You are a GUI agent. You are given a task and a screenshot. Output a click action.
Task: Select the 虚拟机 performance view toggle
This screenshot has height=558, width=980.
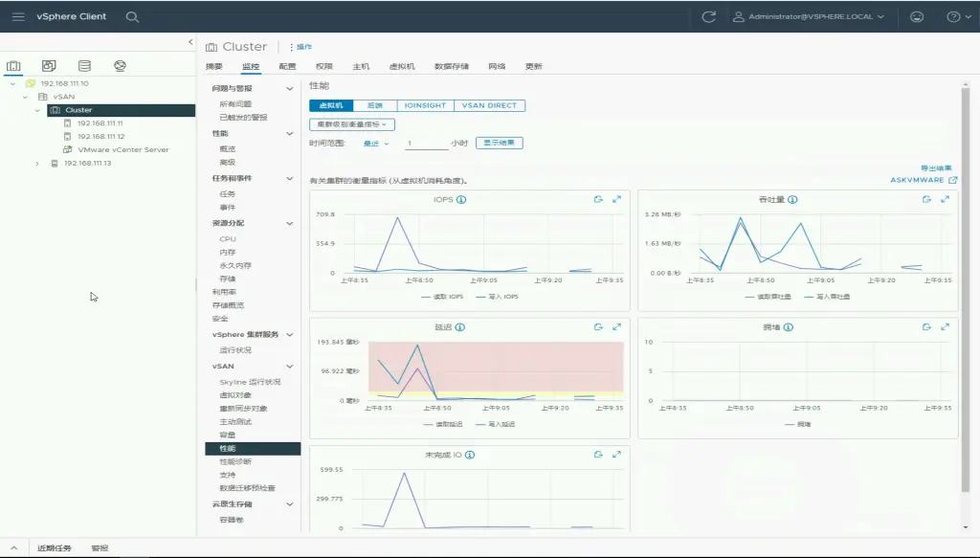pyautogui.click(x=331, y=105)
